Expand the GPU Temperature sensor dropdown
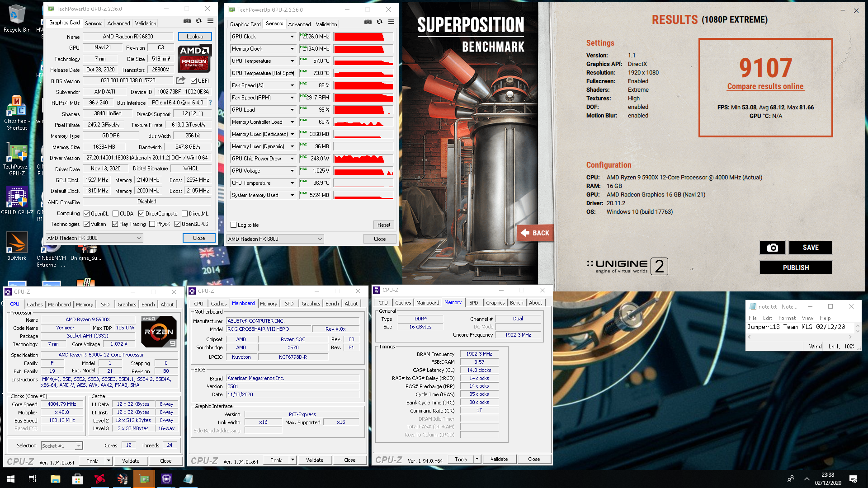Image resolution: width=868 pixels, height=488 pixels. pos(292,61)
